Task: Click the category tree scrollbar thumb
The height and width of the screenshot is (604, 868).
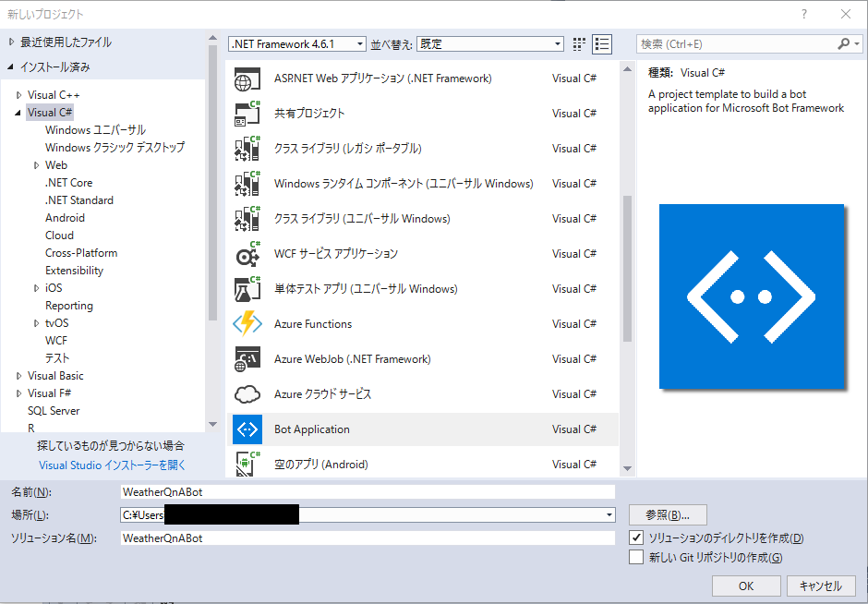Action: pos(212,183)
